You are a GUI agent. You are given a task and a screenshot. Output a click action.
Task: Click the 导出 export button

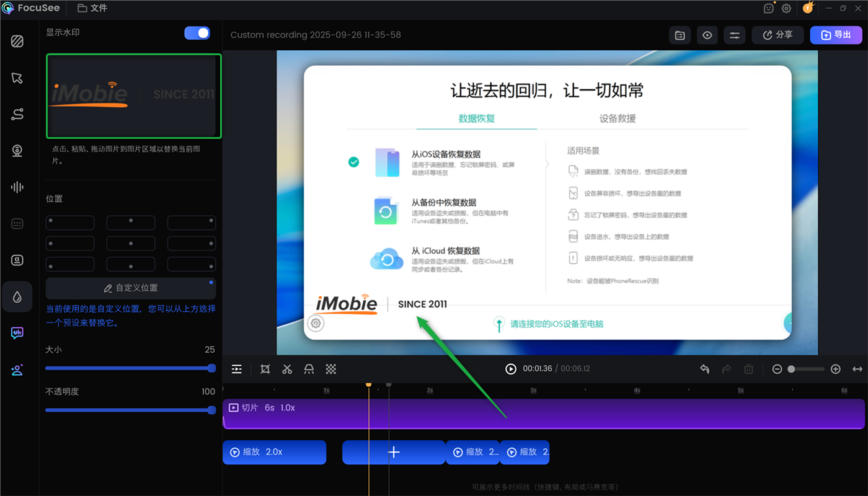click(x=836, y=35)
